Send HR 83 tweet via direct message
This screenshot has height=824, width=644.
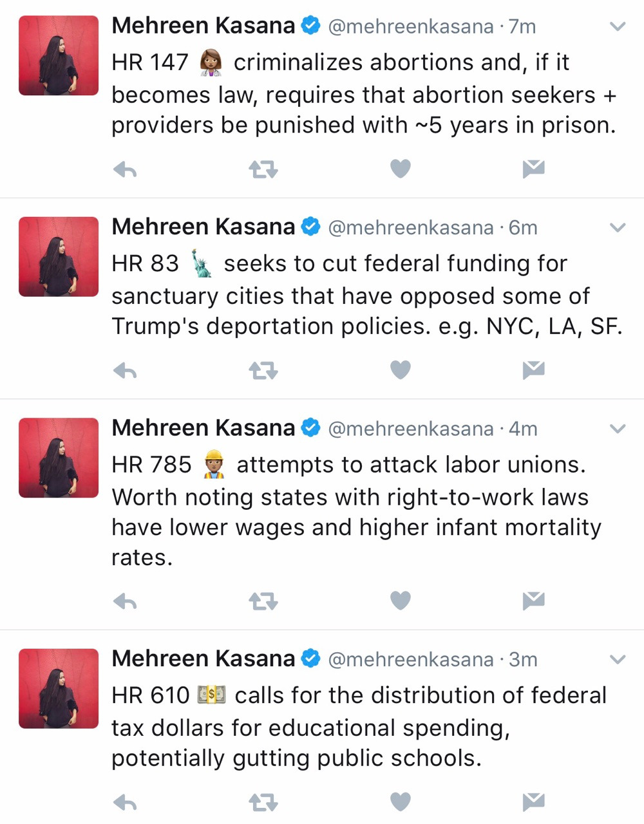coord(533,370)
